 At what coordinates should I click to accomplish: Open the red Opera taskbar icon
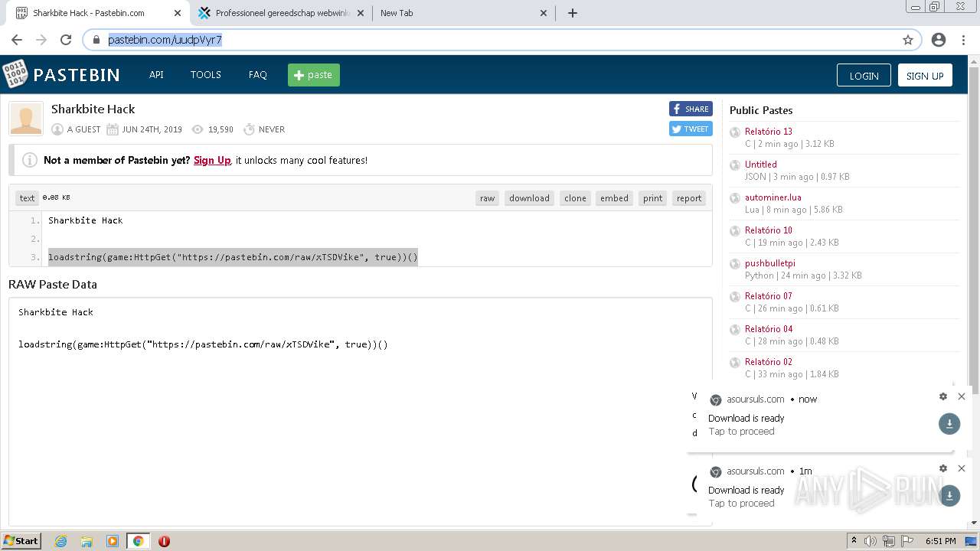click(x=164, y=541)
